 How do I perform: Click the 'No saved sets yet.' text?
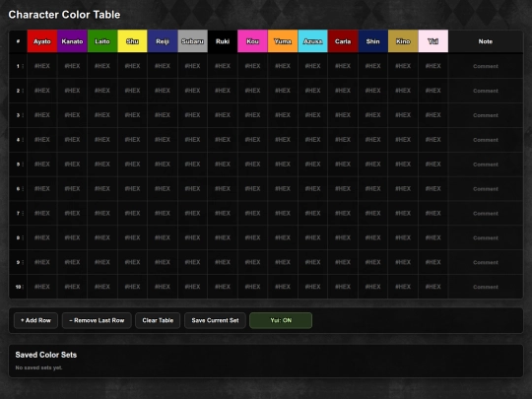coord(38,367)
